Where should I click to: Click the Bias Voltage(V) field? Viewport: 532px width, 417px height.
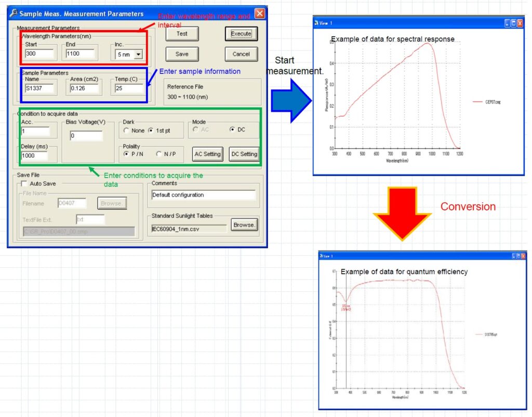(x=86, y=136)
